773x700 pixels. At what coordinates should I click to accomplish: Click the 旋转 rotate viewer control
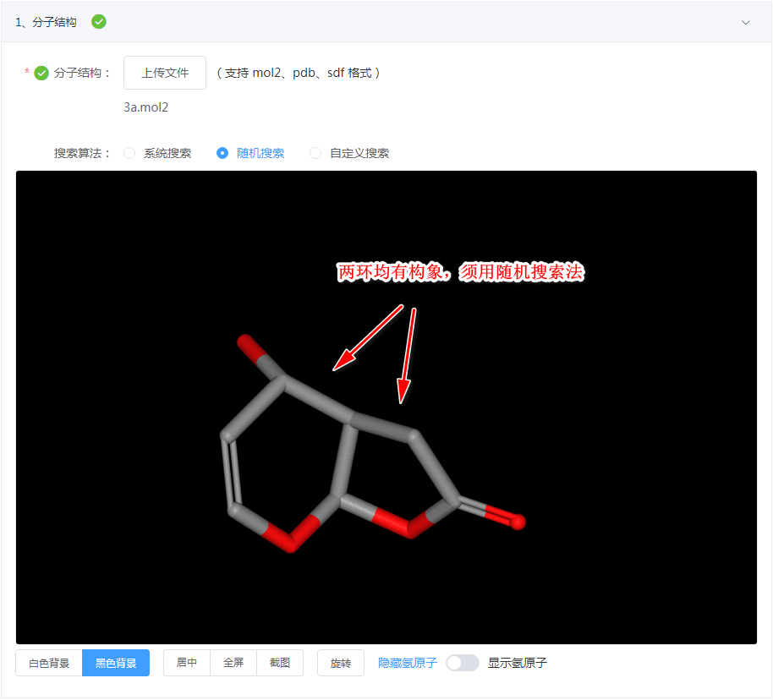point(340,663)
